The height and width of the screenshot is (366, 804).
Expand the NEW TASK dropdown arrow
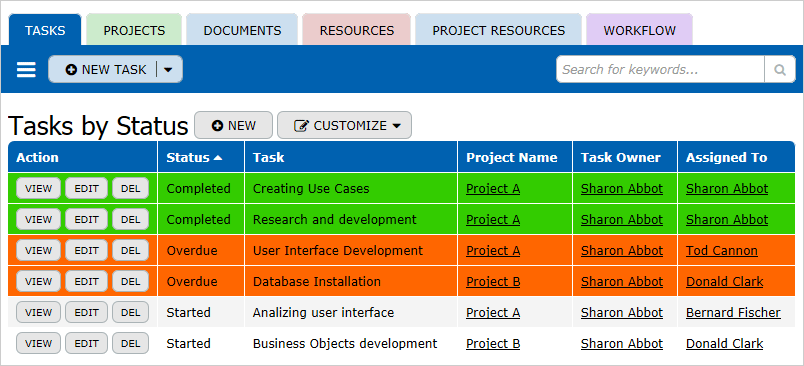click(x=168, y=70)
